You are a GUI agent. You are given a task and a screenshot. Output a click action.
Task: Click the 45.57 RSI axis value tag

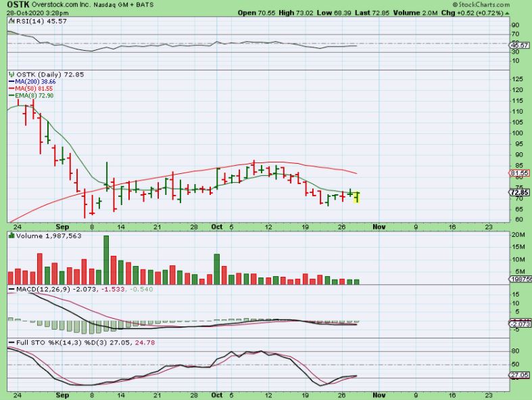pos(520,45)
